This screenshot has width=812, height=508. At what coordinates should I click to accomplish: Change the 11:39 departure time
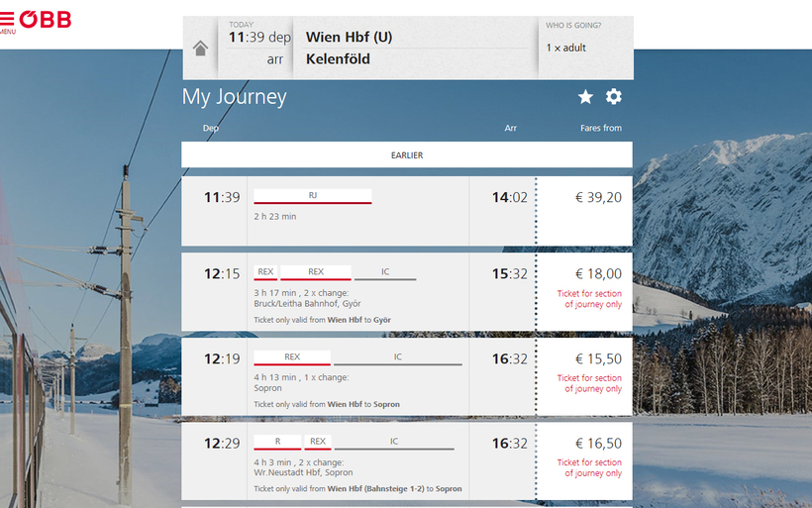tap(259, 38)
